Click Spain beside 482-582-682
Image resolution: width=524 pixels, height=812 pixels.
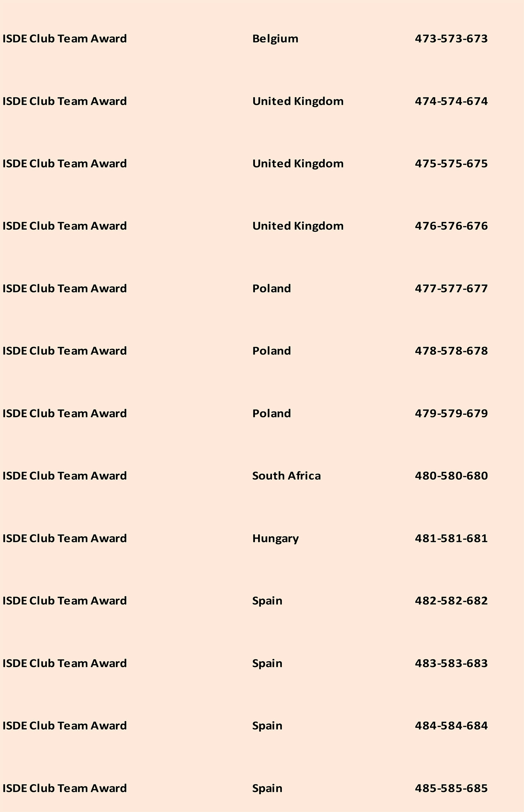click(x=267, y=601)
